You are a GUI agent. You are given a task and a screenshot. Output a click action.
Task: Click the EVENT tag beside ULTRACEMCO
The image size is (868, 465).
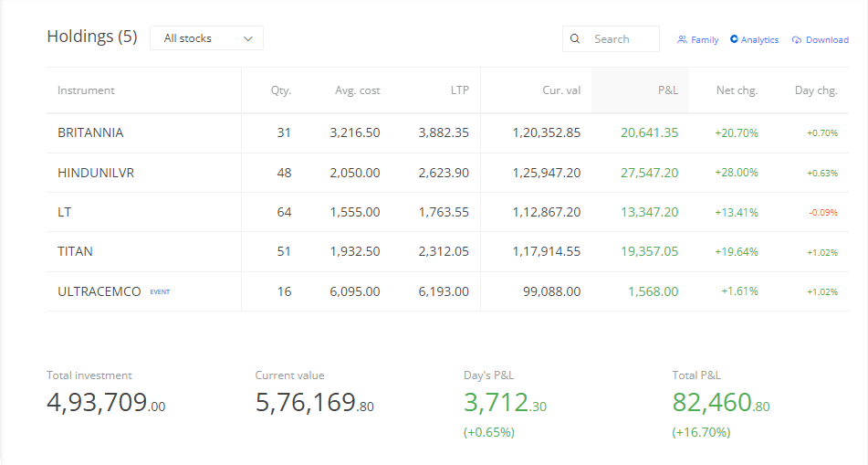160,292
